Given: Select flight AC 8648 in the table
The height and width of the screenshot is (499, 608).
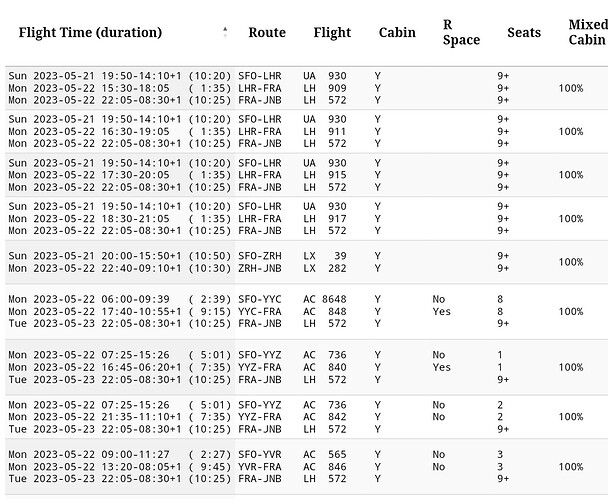Looking at the screenshot, I should click(325, 299).
